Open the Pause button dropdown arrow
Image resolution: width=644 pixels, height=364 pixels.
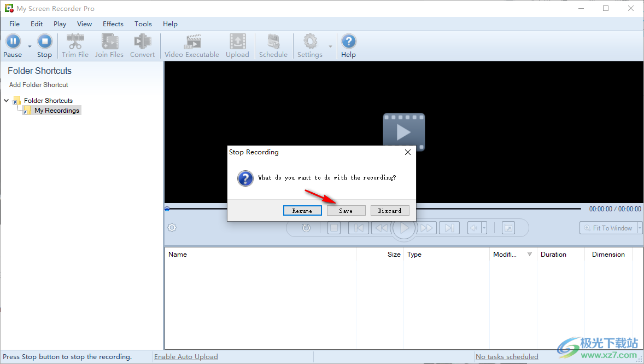(30, 45)
